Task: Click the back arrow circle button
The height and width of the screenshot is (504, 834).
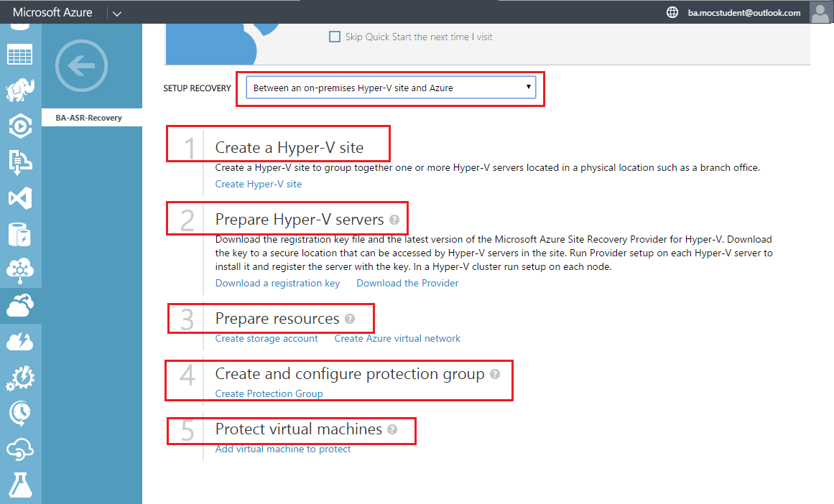Action: click(81, 66)
